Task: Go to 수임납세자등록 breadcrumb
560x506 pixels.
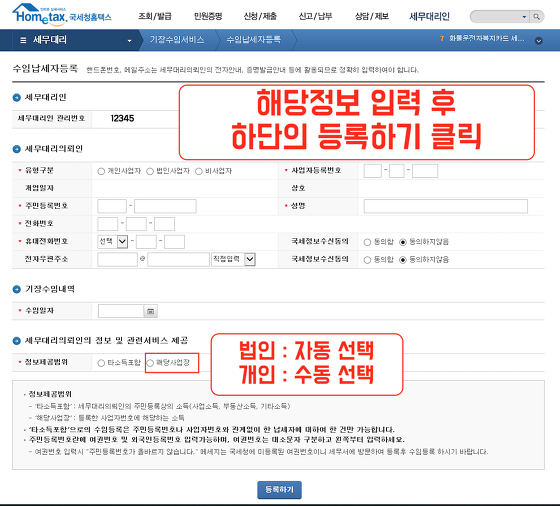Action: [x=254, y=40]
